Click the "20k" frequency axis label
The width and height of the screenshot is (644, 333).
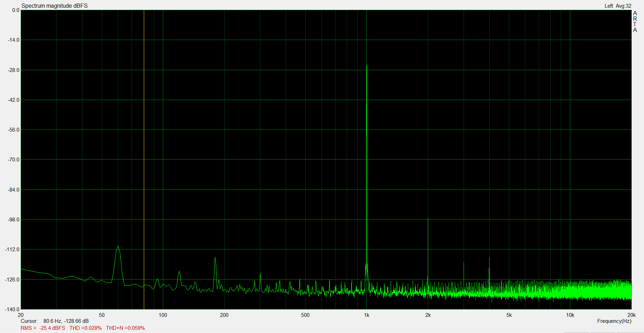631,315
